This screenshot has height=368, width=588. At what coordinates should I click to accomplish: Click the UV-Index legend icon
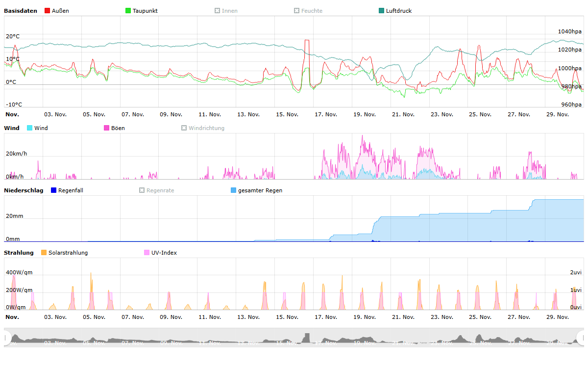147,253
